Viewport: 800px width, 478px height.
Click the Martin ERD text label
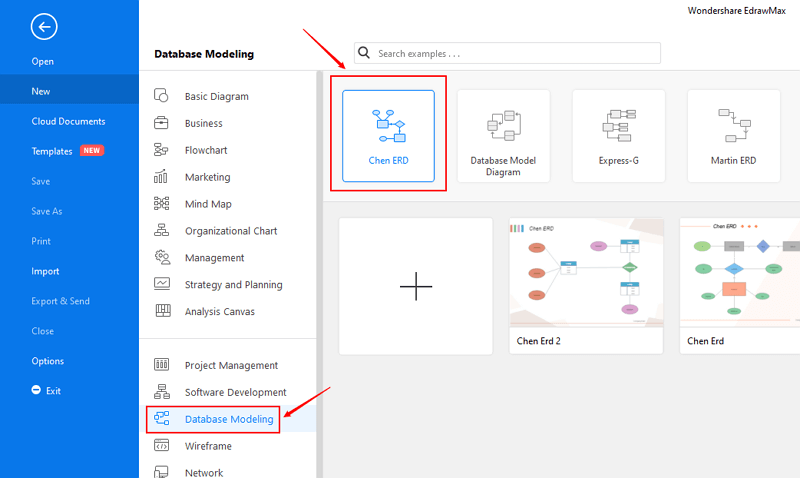point(734,161)
